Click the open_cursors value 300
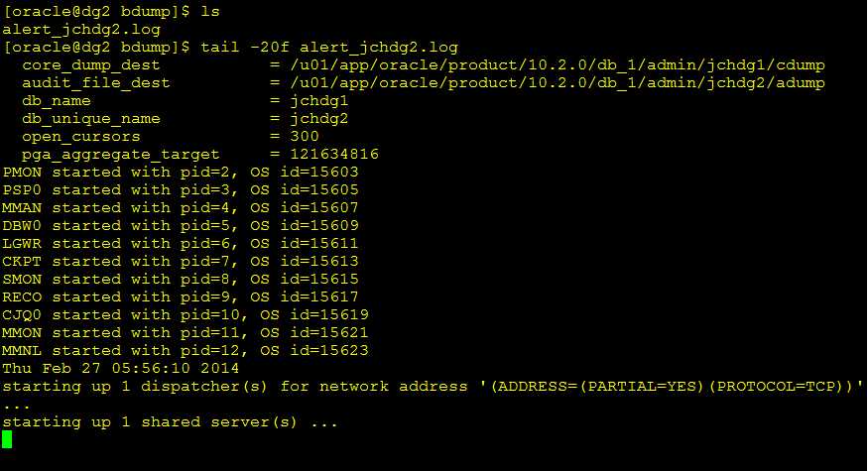This screenshot has height=471, width=868. pyautogui.click(x=305, y=136)
